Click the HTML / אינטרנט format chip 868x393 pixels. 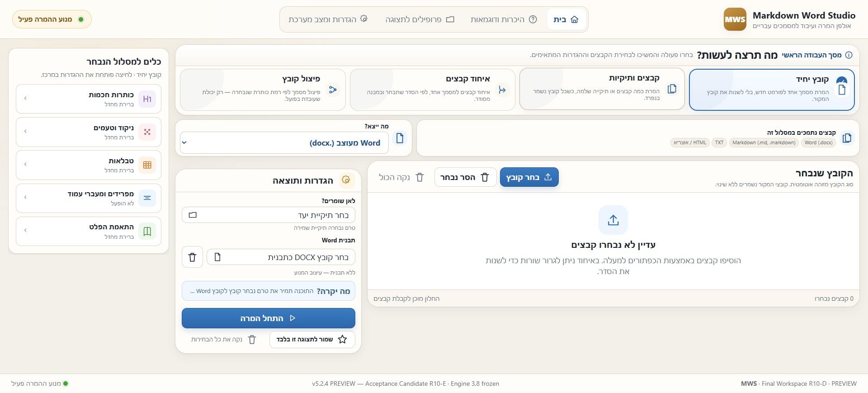[690, 142]
